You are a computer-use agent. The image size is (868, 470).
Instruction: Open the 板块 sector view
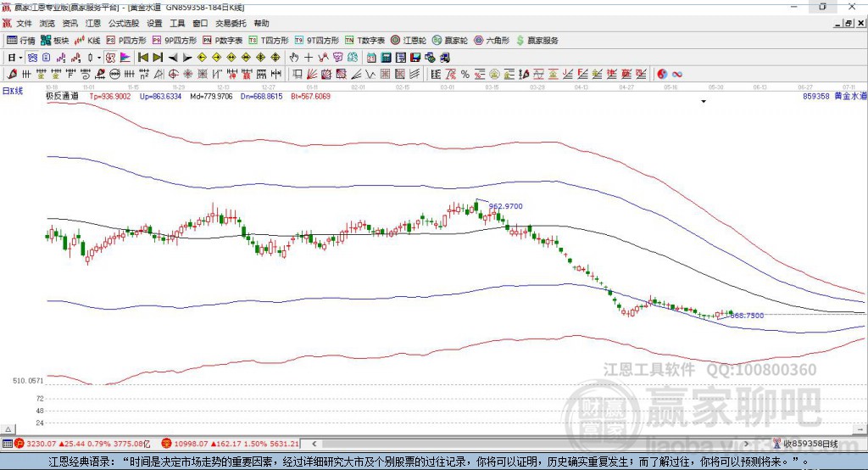[54, 41]
